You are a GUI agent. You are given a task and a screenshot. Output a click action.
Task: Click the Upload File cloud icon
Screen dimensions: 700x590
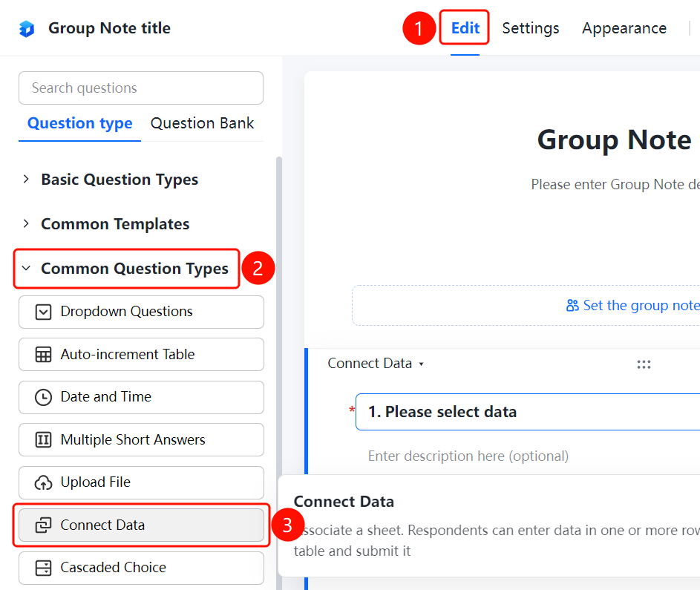pyautogui.click(x=43, y=482)
